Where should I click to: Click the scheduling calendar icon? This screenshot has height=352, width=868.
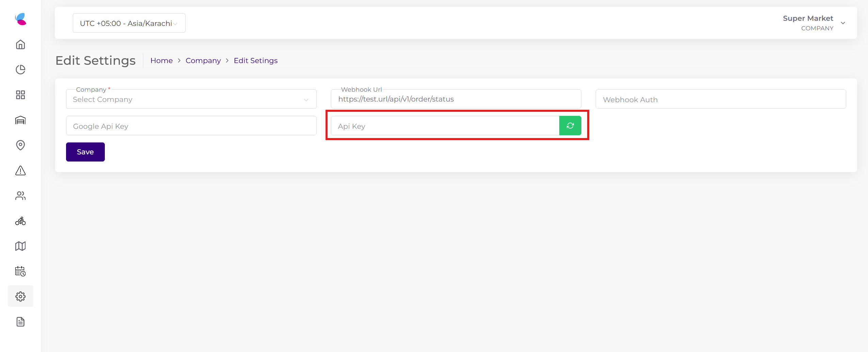click(20, 271)
